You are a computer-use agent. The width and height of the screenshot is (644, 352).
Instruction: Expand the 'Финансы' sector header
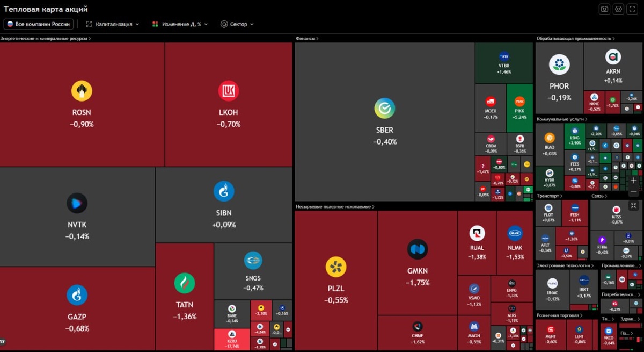307,39
